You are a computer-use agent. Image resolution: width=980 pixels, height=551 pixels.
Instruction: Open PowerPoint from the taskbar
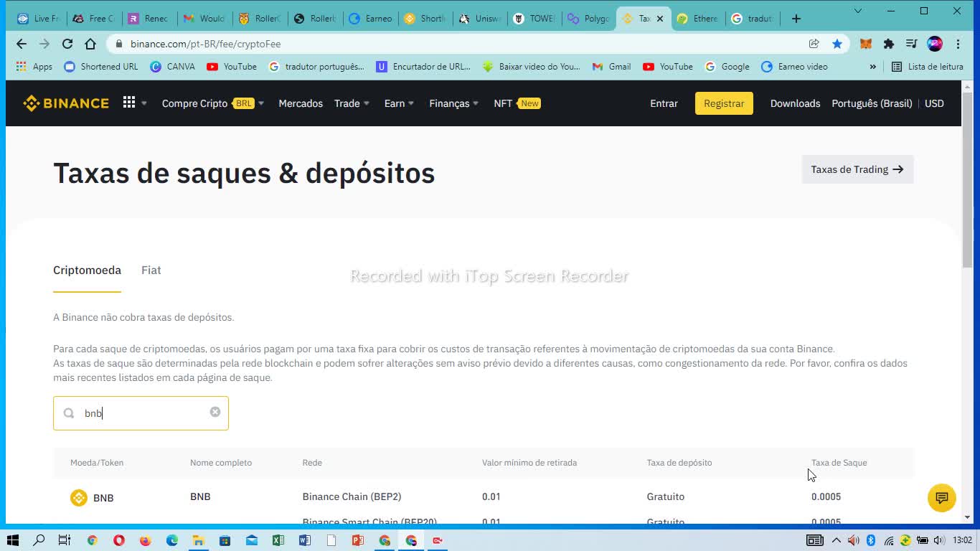click(x=358, y=540)
